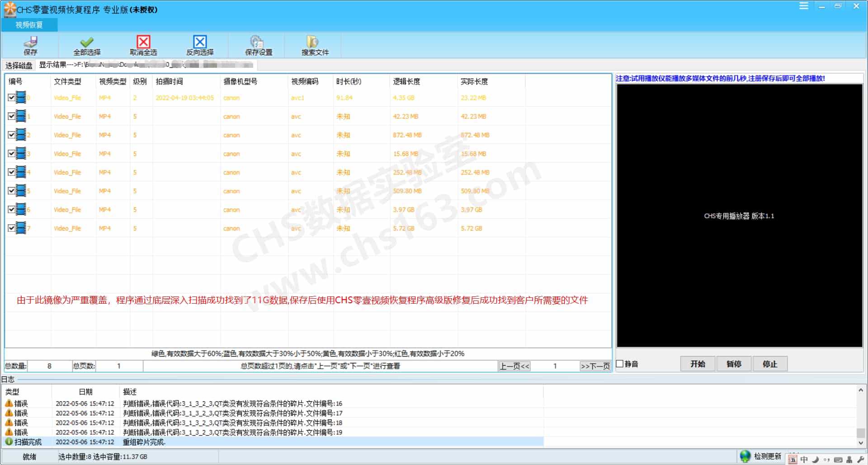Uncheck the checkbox for file 0
The height and width of the screenshot is (465, 868).
(11, 97)
